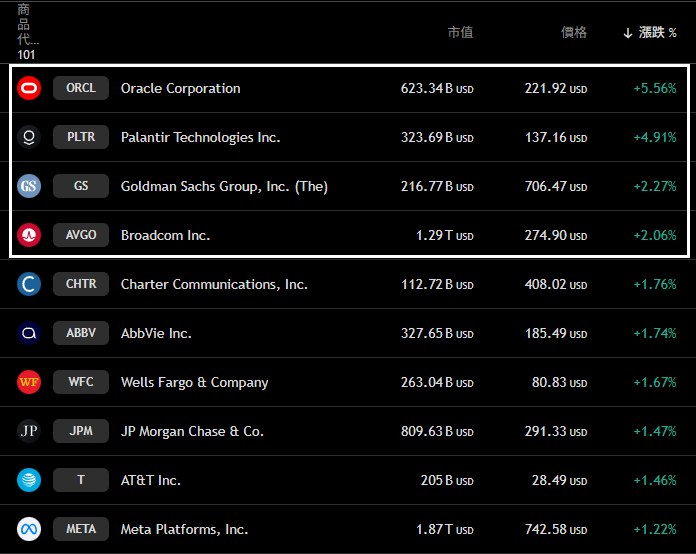Viewport: 696px width, 554px height.
Task: Open the PLTR ticker symbol badge
Action: (81, 137)
